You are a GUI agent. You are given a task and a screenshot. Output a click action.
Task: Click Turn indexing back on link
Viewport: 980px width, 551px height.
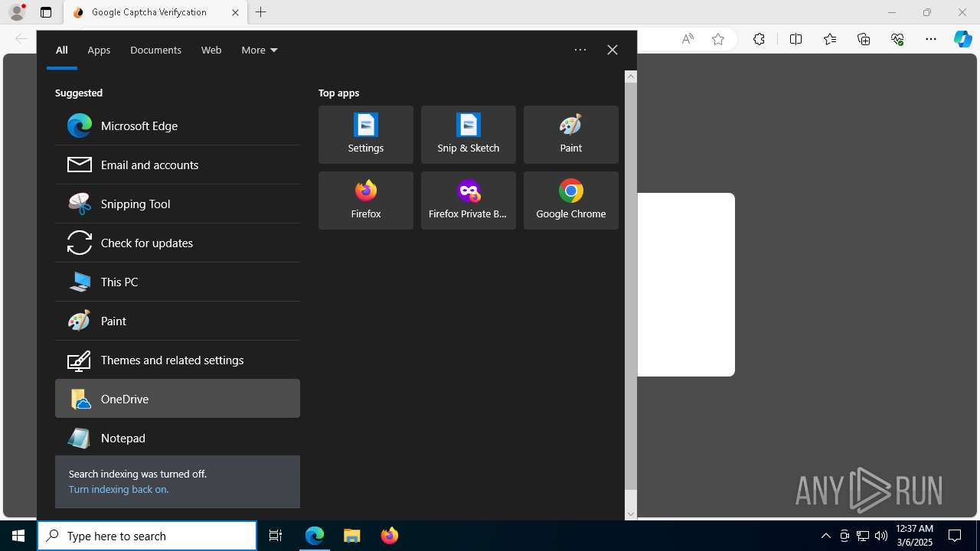point(119,489)
